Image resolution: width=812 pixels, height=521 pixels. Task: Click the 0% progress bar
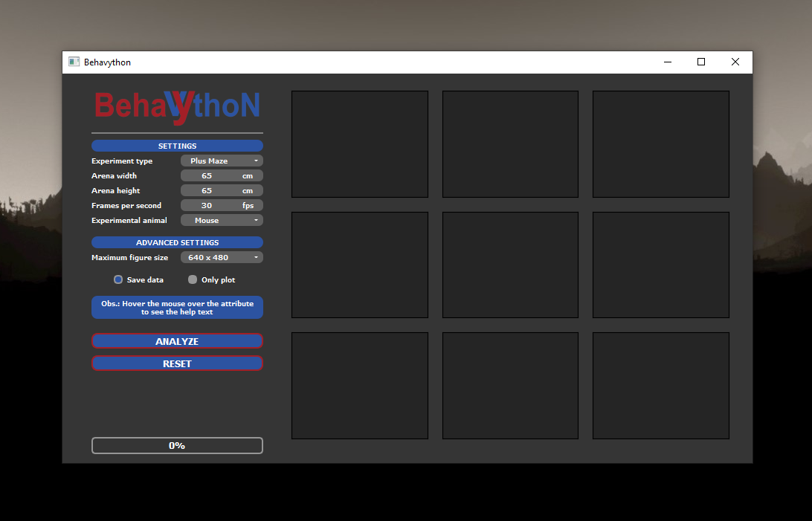click(177, 445)
